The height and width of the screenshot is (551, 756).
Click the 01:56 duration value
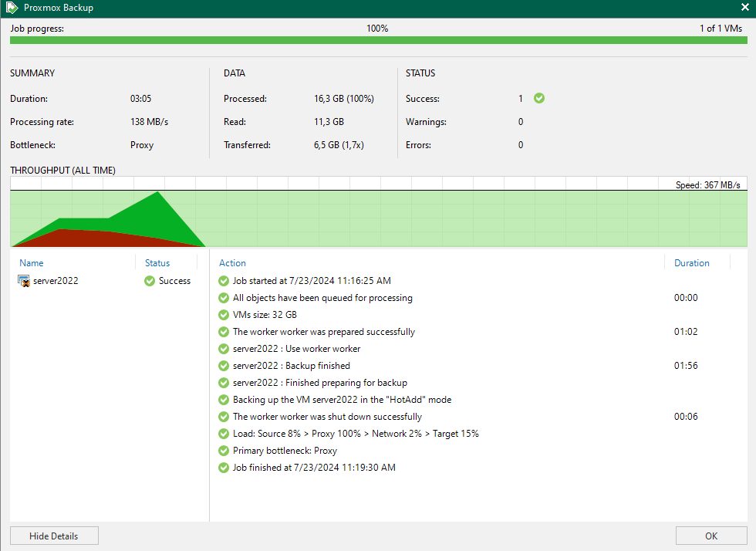coord(686,366)
